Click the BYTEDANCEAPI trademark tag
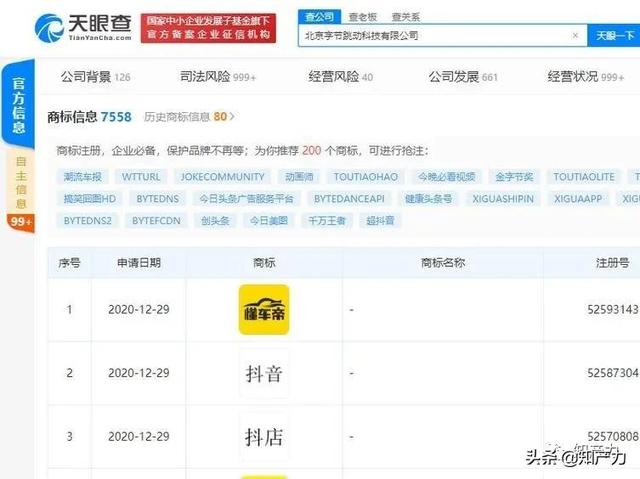640x479 pixels. coord(349,199)
